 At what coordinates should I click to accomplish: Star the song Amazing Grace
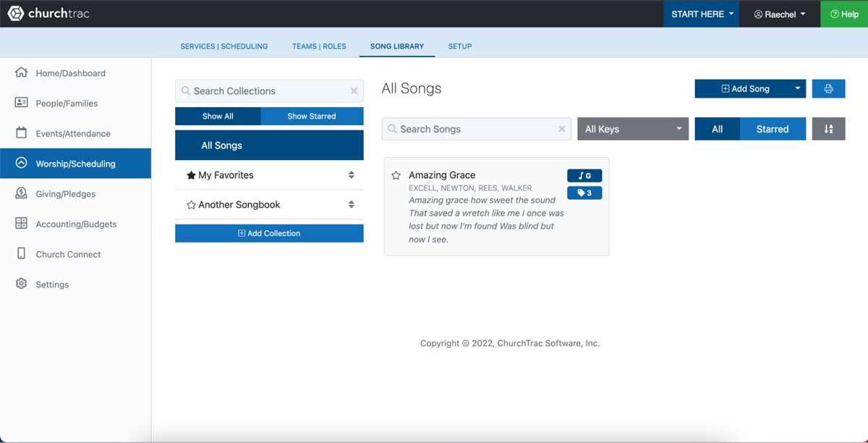coord(396,175)
